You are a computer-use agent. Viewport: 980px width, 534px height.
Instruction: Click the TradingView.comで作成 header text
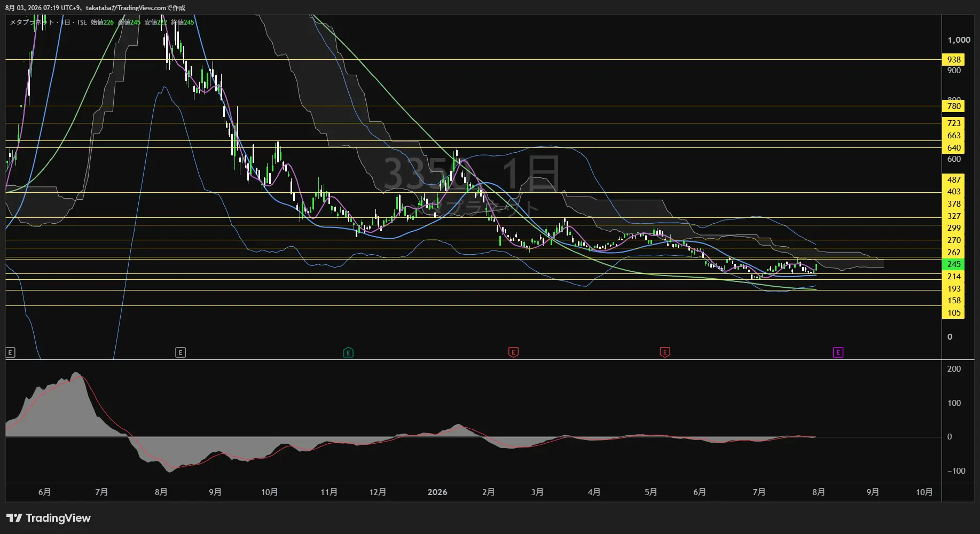click(152, 8)
